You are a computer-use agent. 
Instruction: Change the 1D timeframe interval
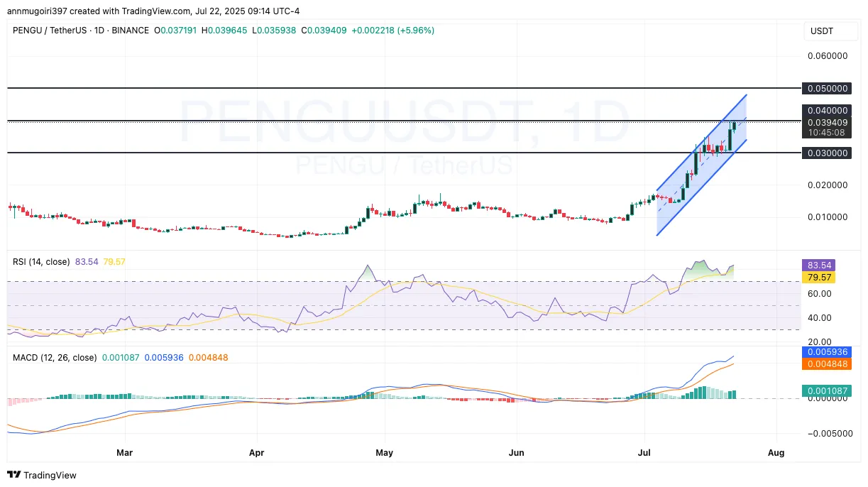tap(99, 31)
